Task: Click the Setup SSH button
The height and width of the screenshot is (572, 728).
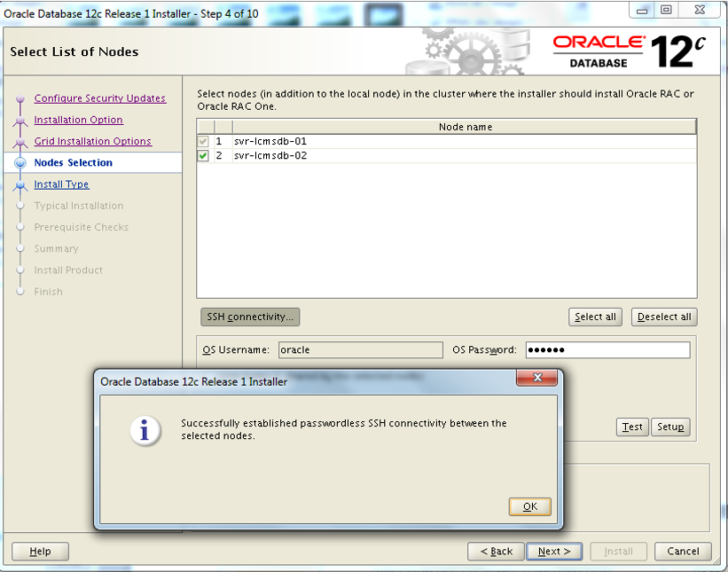Action: click(x=670, y=427)
